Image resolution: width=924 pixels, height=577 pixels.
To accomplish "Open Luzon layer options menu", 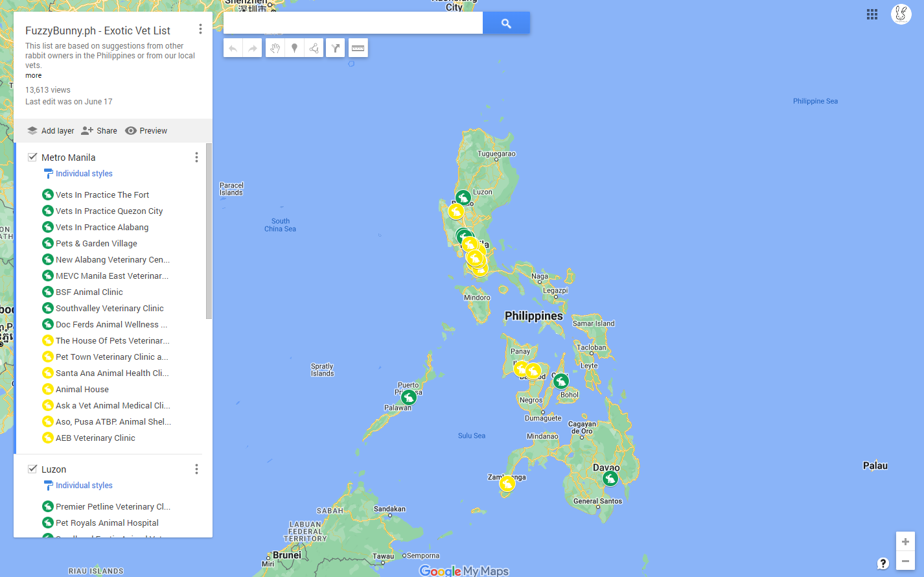I will coord(196,469).
